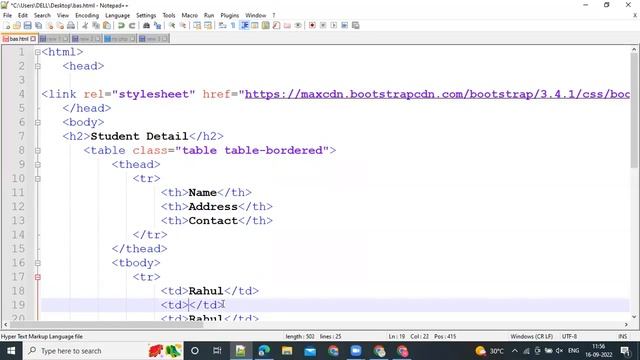
Task: Click the Close All toolbar icon
Action: tap(60, 25)
